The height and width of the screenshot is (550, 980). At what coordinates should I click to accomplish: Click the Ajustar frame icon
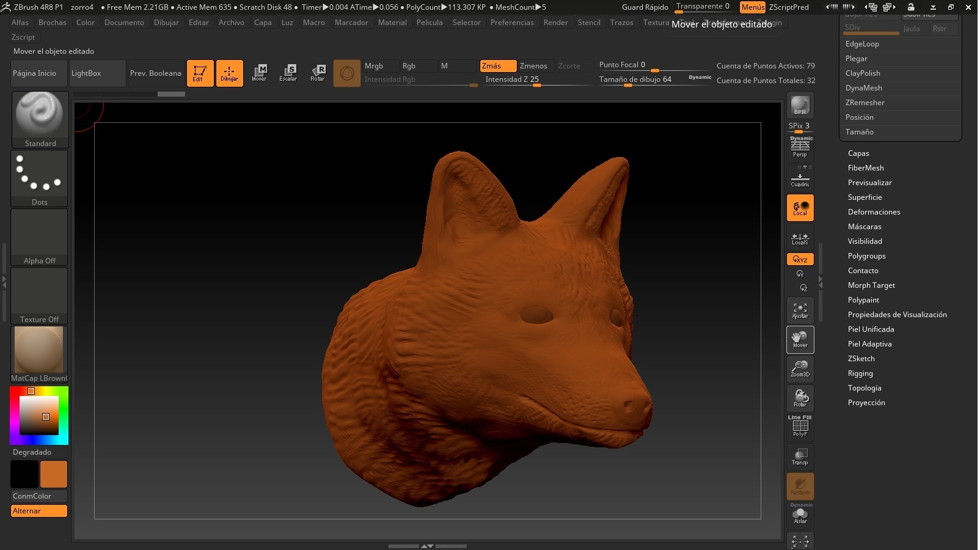800,310
